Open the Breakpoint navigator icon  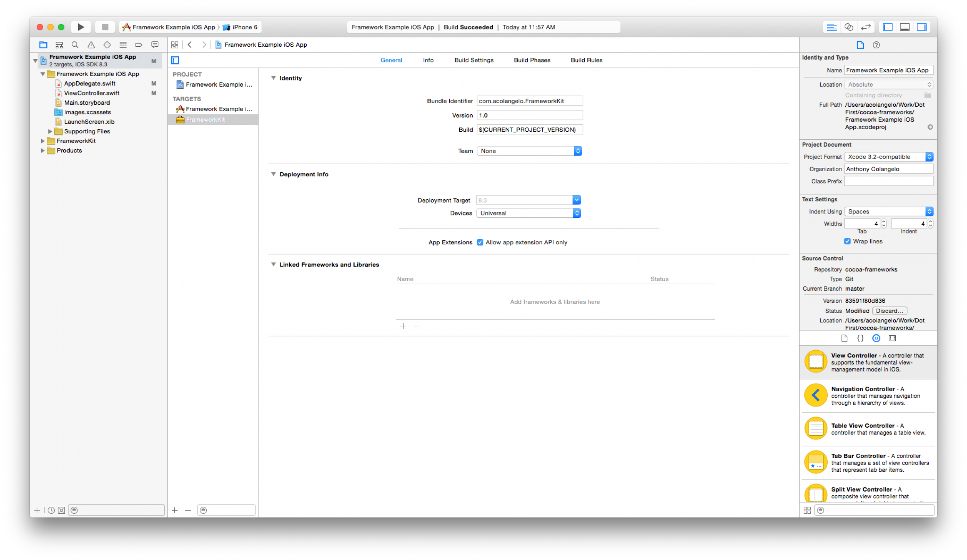(x=139, y=45)
